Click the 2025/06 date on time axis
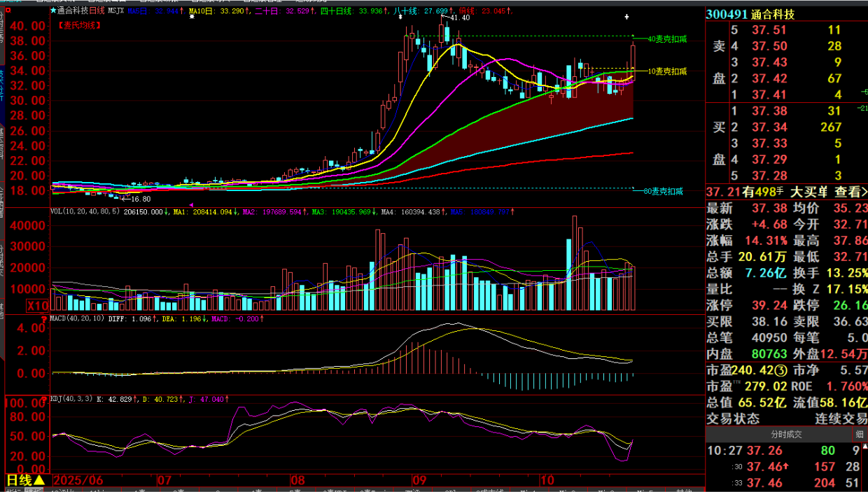 (78, 481)
